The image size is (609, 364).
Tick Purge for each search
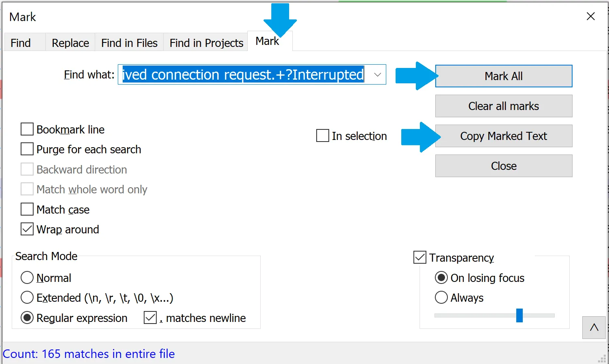pos(27,149)
